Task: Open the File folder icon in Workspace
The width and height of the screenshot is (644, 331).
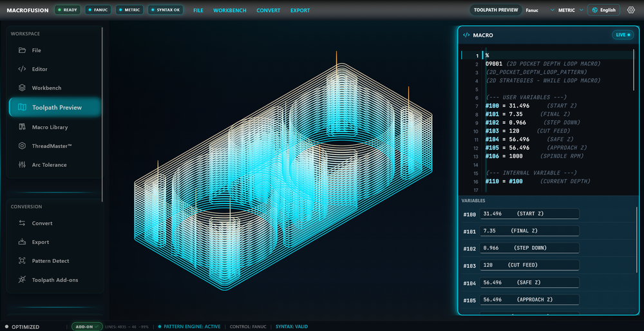Action: point(22,50)
